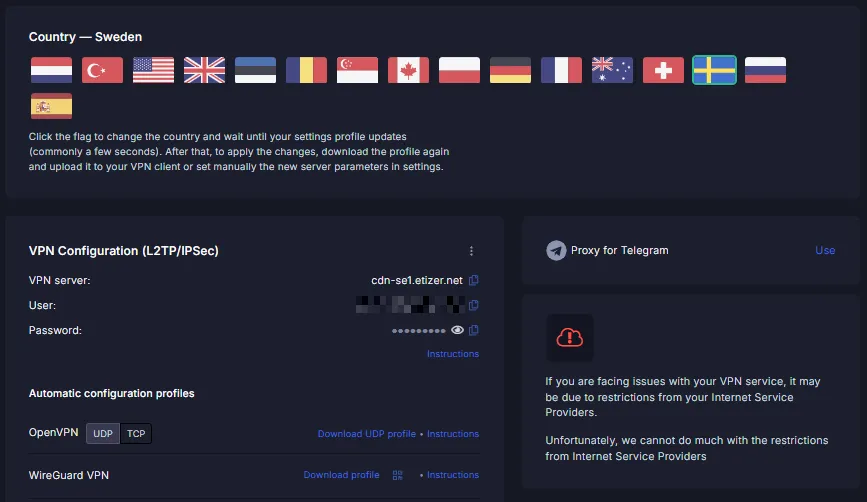The image size is (867, 502).
Task: Copy the password to clipboard
Action: pyautogui.click(x=473, y=330)
